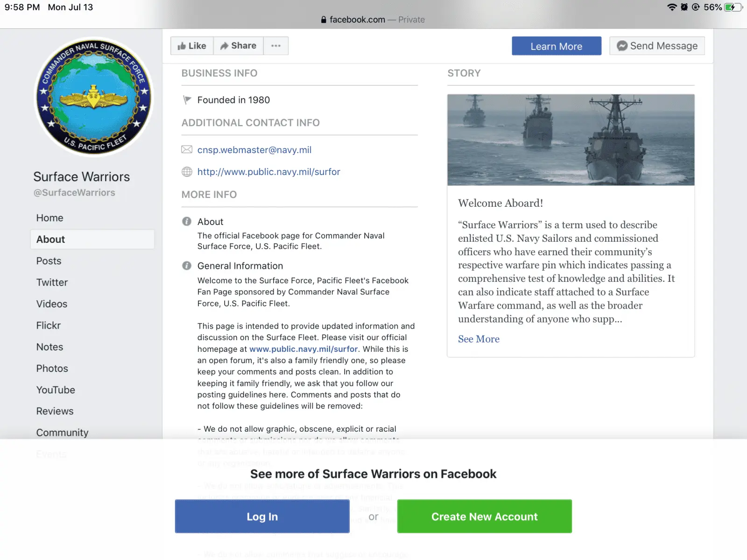Tap the orientation lock status icon

point(696,7)
